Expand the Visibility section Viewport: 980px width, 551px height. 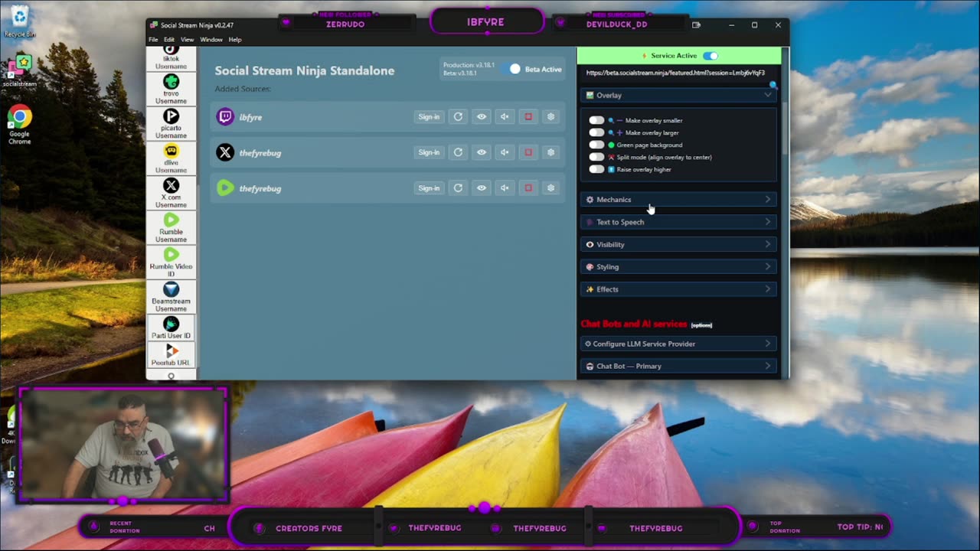pos(678,244)
